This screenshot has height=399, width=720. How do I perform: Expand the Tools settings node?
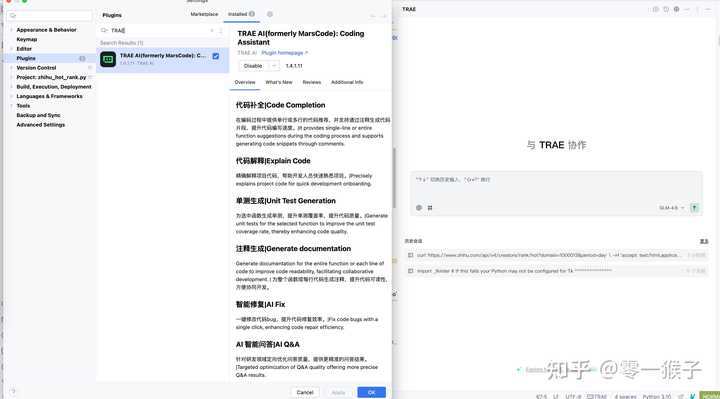tap(11, 106)
